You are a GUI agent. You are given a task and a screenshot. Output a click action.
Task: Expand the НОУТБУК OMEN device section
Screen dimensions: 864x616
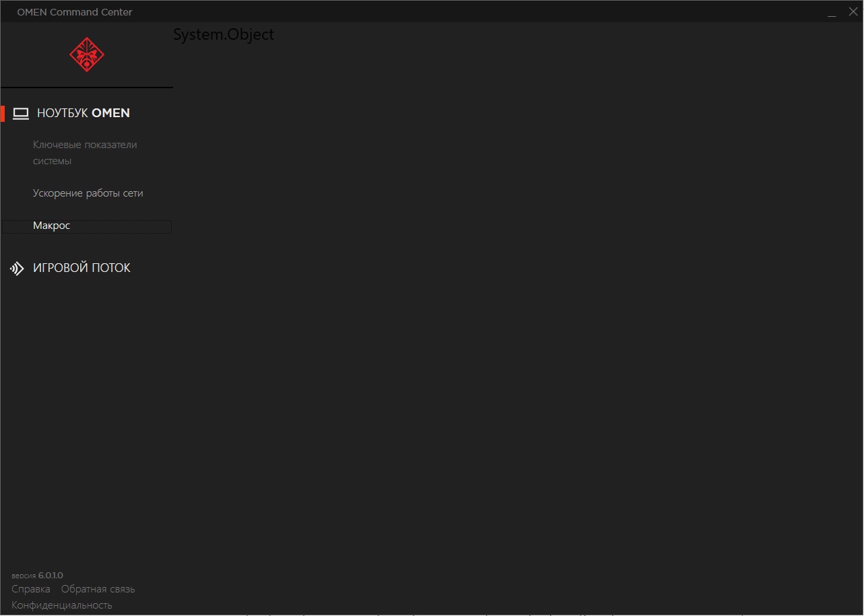(x=81, y=113)
